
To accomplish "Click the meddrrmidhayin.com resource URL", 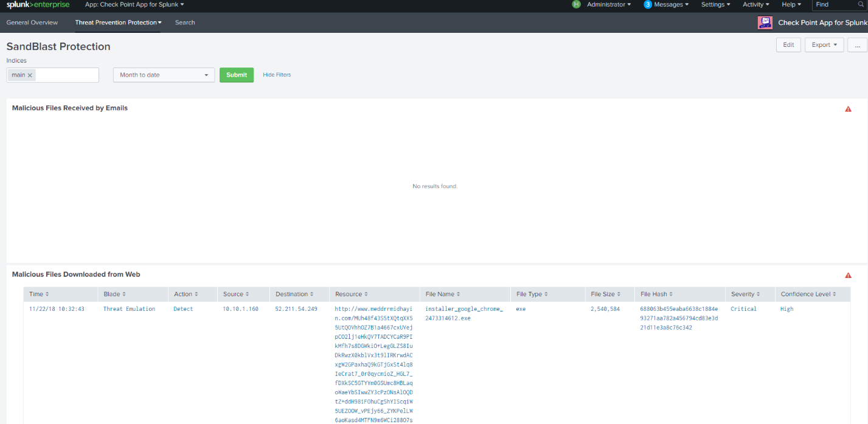I will tap(374, 364).
